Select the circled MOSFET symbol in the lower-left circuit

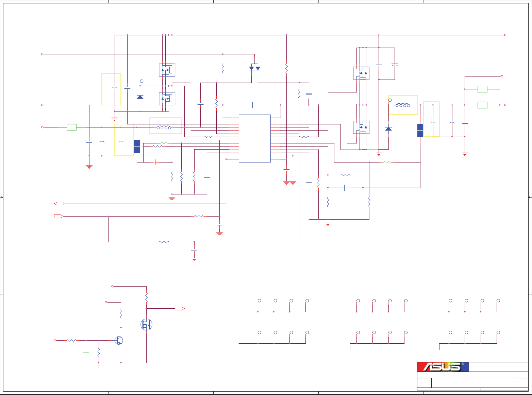point(146,324)
